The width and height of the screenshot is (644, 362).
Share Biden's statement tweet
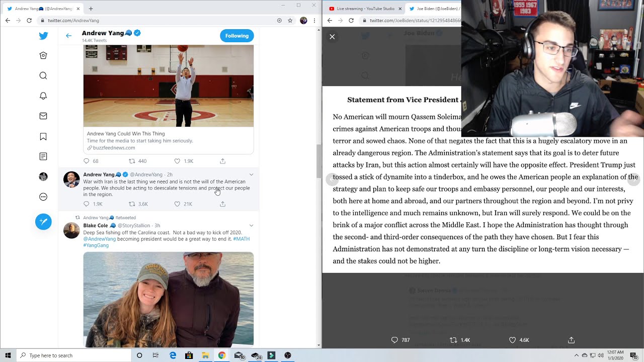pos(571,340)
